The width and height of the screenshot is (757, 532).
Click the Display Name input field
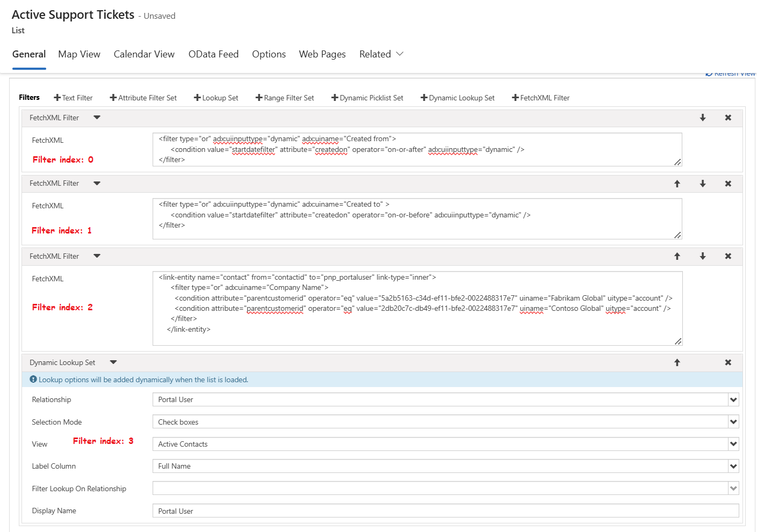pyautogui.click(x=445, y=511)
